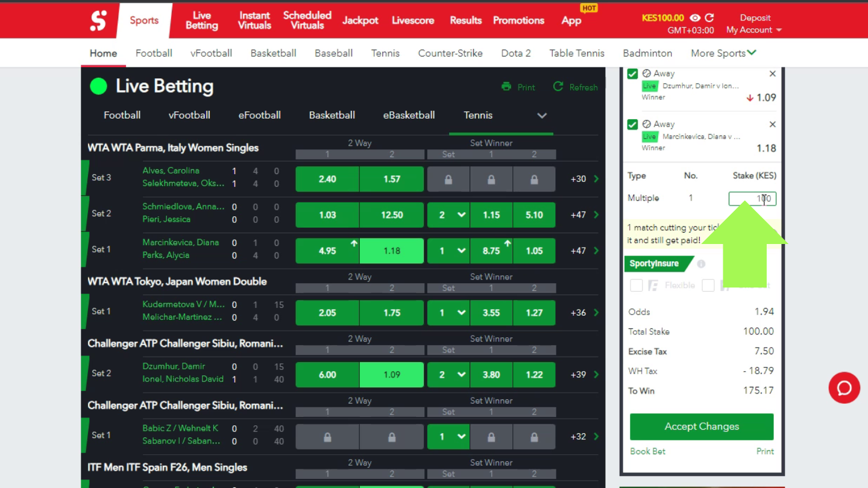
Task: Enable the Flexible SportyInsure checkbox
Action: click(636, 286)
